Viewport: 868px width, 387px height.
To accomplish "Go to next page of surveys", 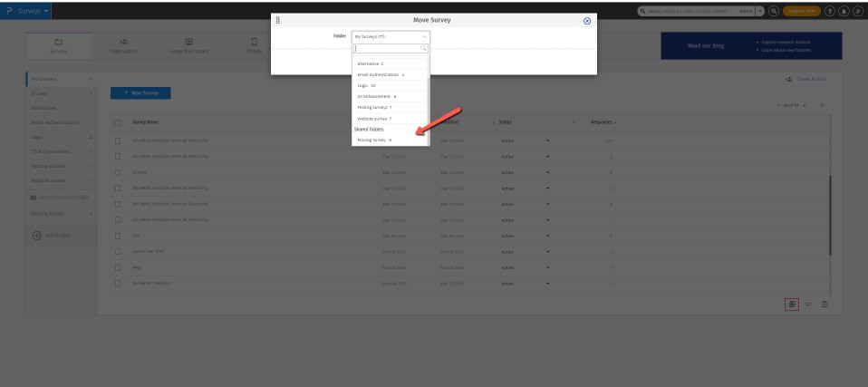I will pyautogui.click(x=822, y=104).
